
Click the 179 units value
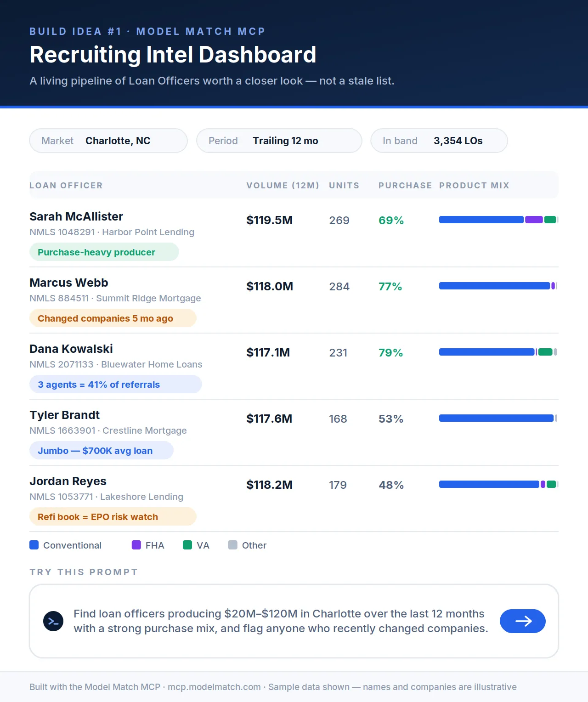pyautogui.click(x=338, y=485)
